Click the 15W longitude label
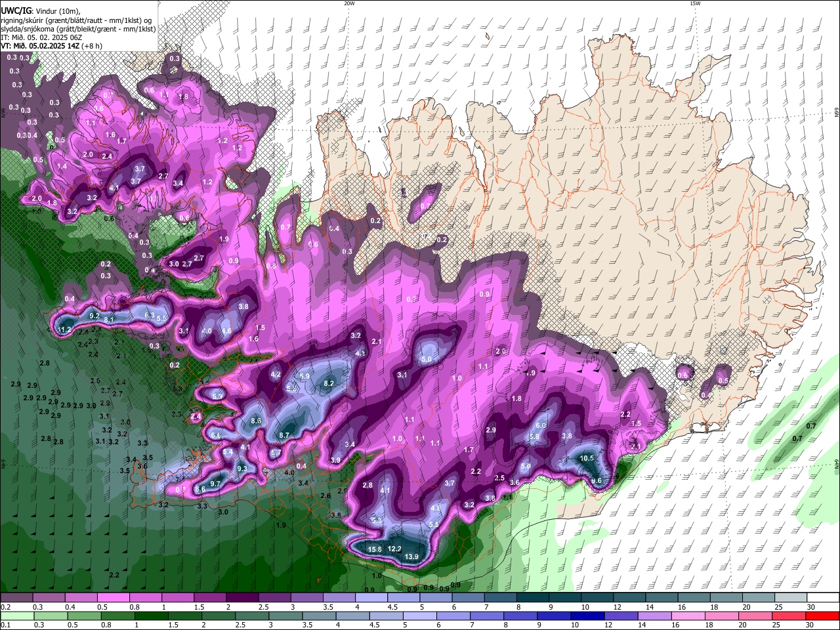 pos(695,3)
